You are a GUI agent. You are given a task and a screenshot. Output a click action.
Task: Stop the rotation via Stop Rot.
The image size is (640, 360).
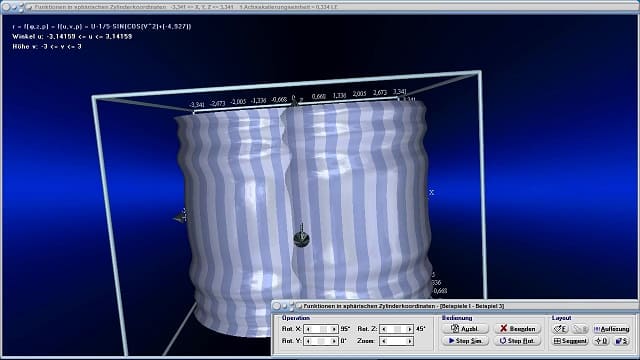(517, 340)
